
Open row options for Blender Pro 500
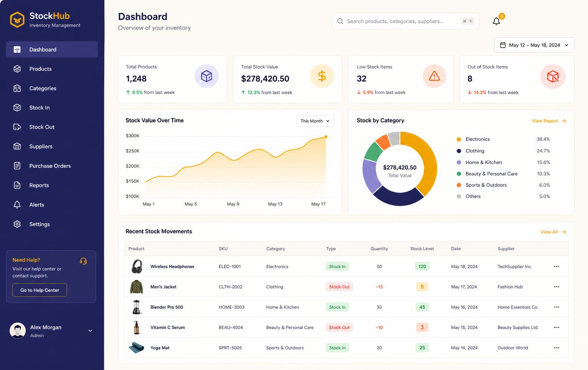(556, 307)
